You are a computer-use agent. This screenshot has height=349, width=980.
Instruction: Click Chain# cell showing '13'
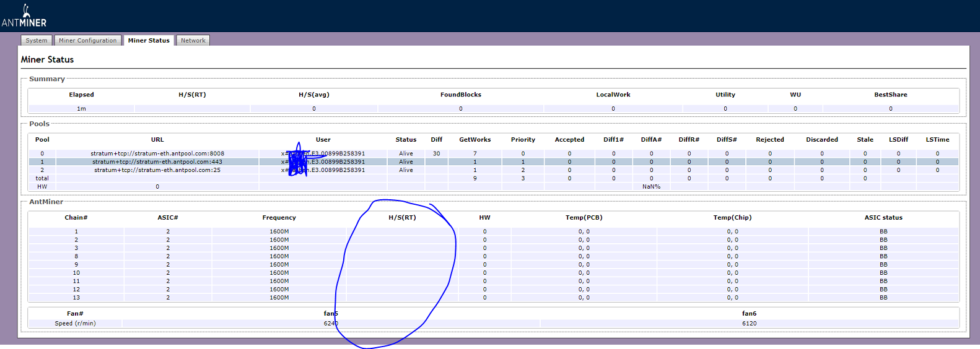(x=76, y=298)
